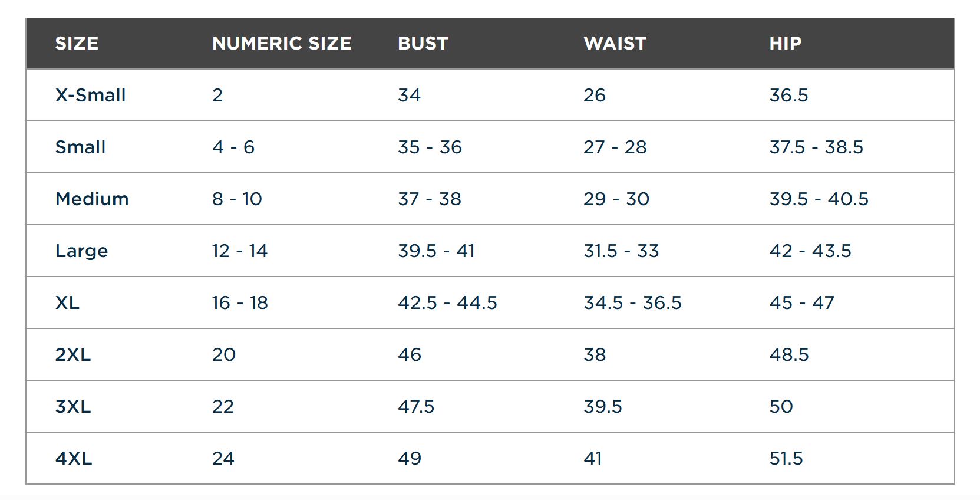Click the 51.5 hip measurement
The width and height of the screenshot is (980, 500).
point(786,459)
